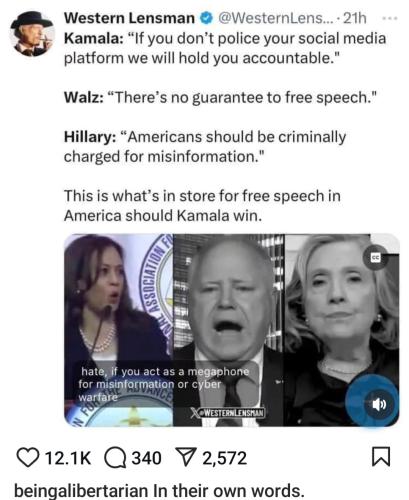Tap the video caption subtitle text
409x500 pixels.
pos(164,384)
